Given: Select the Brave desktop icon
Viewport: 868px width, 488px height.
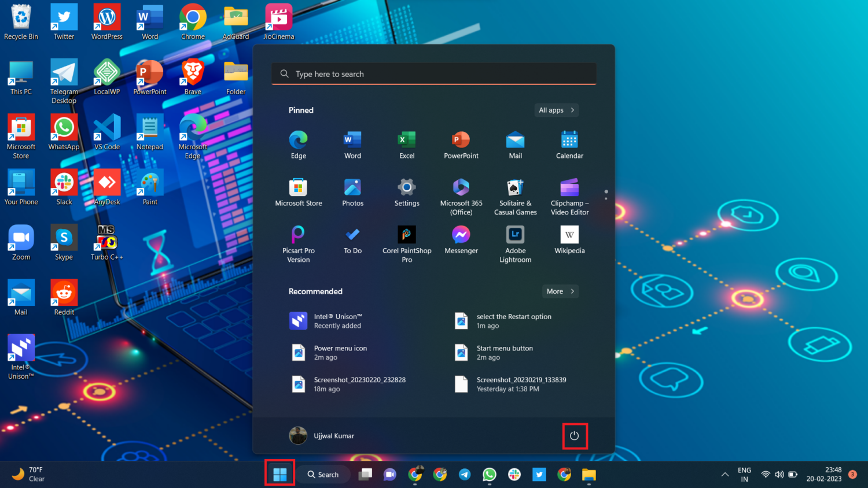Looking at the screenshot, I should click(x=193, y=77).
